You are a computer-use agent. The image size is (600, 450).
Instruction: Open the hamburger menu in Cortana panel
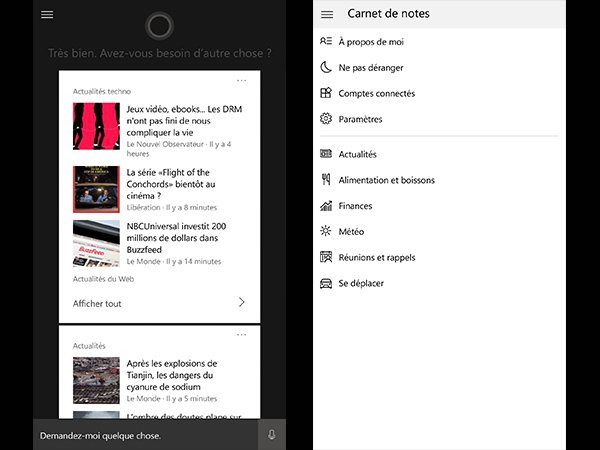coord(47,15)
